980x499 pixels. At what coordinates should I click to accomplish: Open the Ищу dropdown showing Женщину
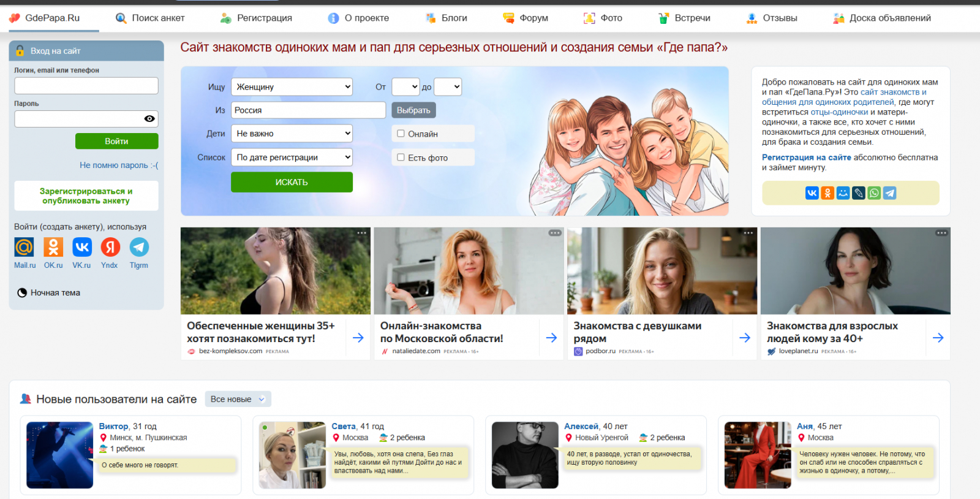point(292,87)
